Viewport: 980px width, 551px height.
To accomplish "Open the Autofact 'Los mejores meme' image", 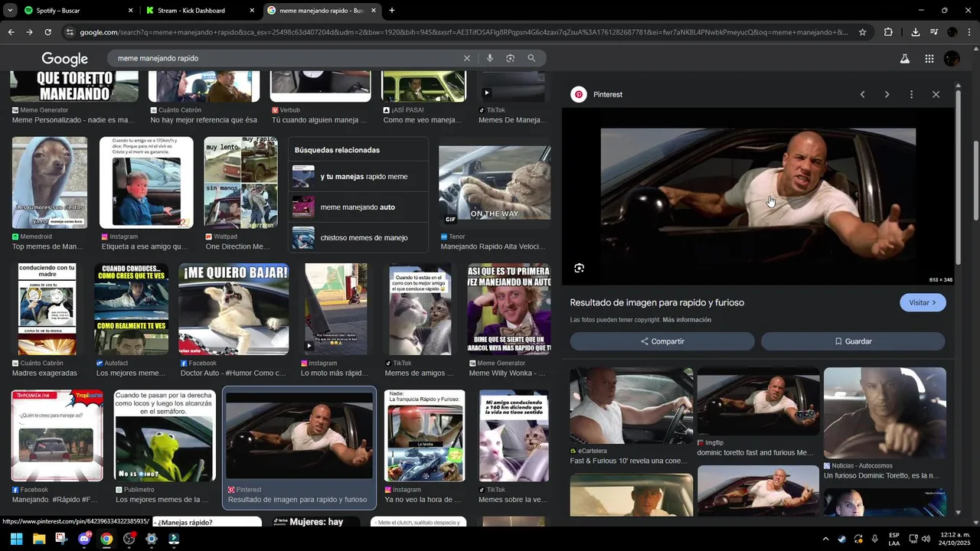I will pyautogui.click(x=131, y=309).
